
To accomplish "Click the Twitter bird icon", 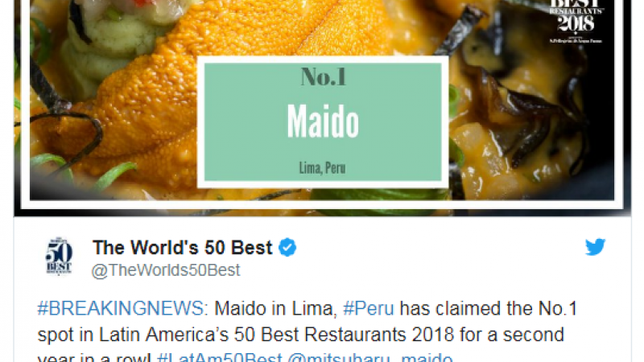I will 595,247.
